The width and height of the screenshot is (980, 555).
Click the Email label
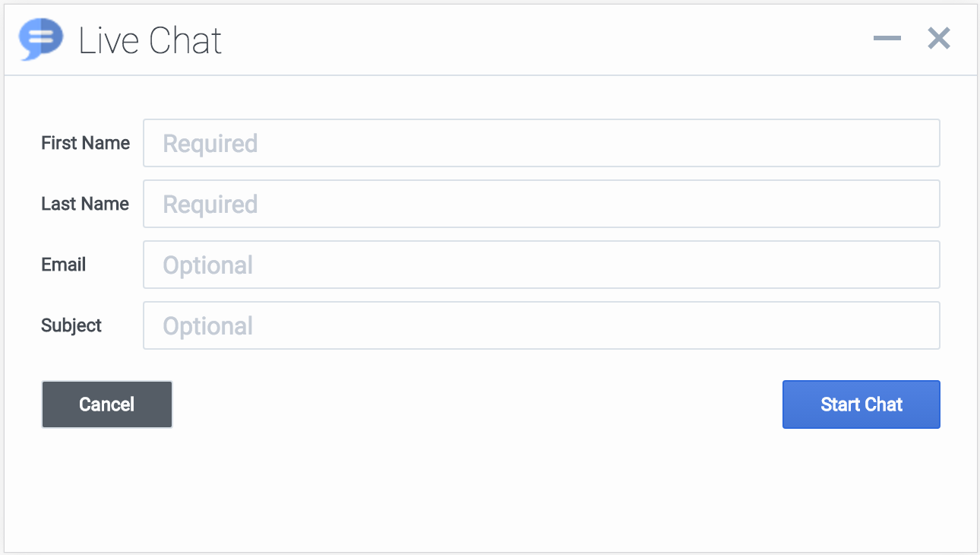click(64, 265)
